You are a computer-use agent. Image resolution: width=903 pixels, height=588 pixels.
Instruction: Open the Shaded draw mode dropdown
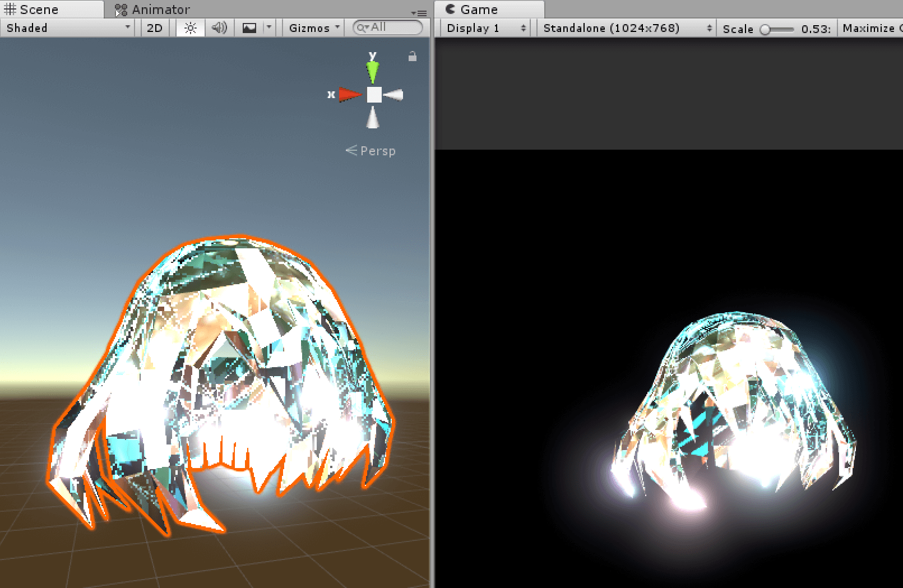pyautogui.click(x=68, y=28)
